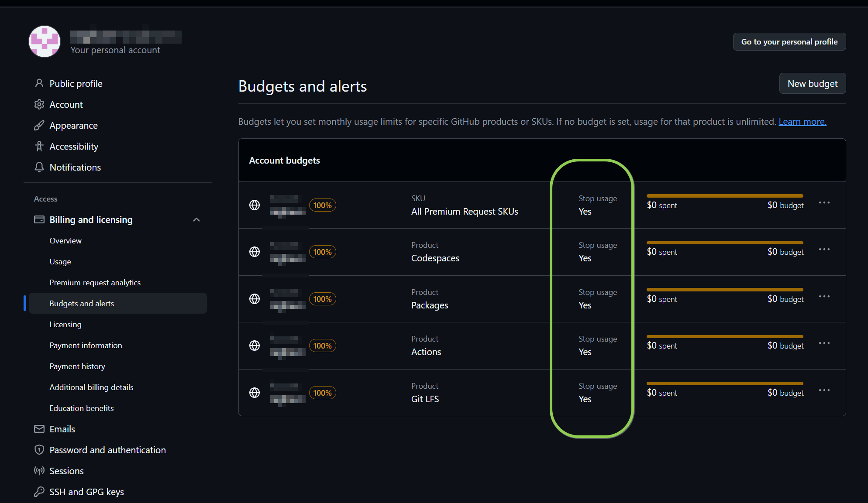Open Additional billing details
The image size is (868, 503).
point(91,387)
